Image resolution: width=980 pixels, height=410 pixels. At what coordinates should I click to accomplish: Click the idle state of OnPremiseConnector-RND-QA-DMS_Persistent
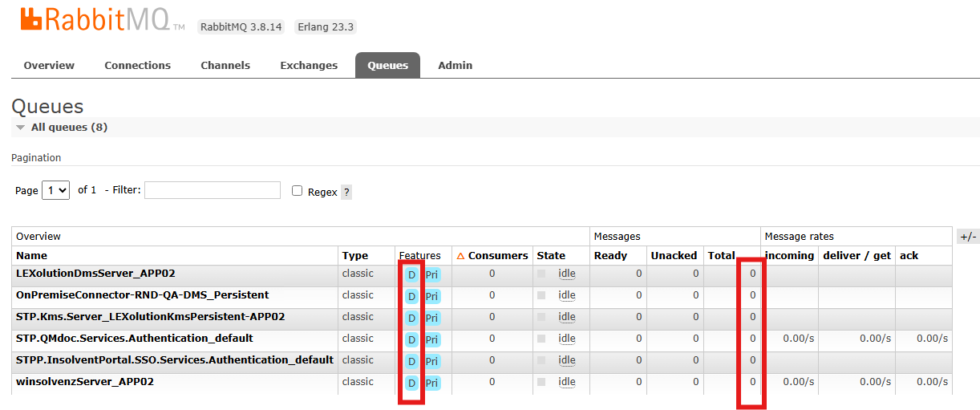(567, 295)
